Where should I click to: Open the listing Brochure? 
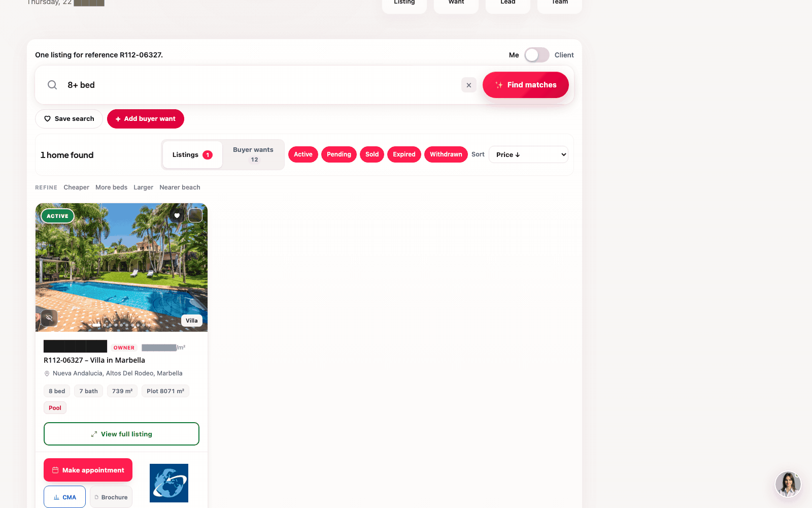(111, 497)
